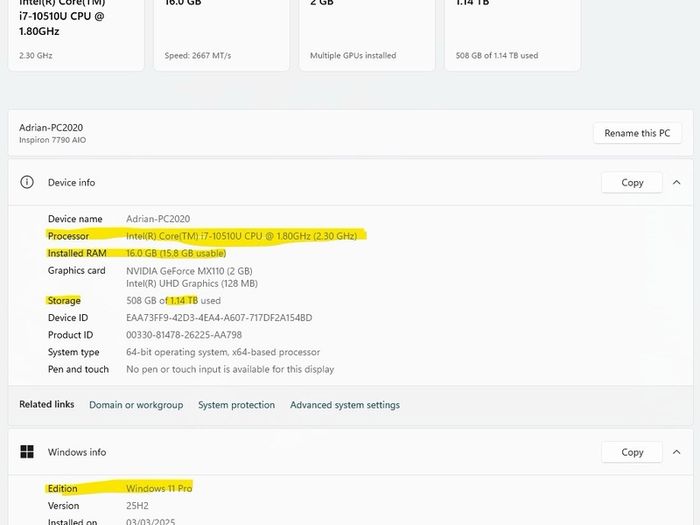
Task: Click the Adrian-PC2020 header title
Action: [x=51, y=128]
